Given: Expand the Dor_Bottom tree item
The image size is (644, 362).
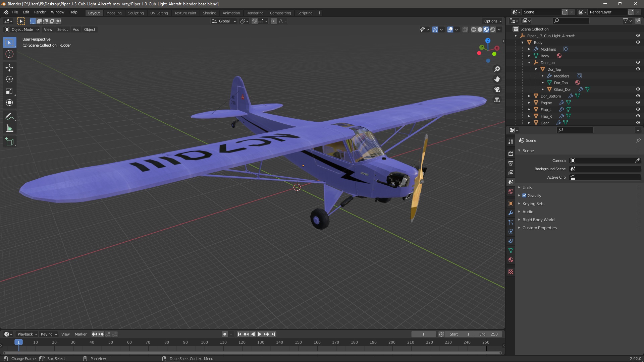Looking at the screenshot, I should pyautogui.click(x=529, y=96).
